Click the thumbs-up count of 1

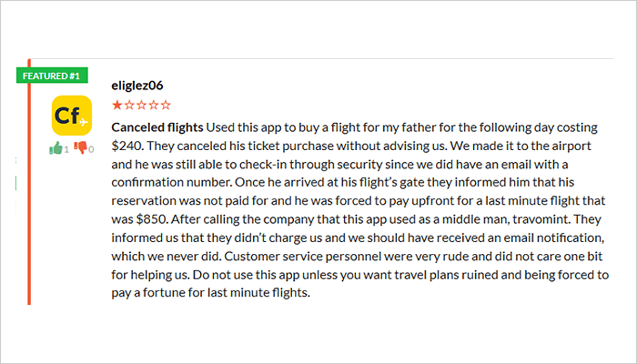(66, 150)
